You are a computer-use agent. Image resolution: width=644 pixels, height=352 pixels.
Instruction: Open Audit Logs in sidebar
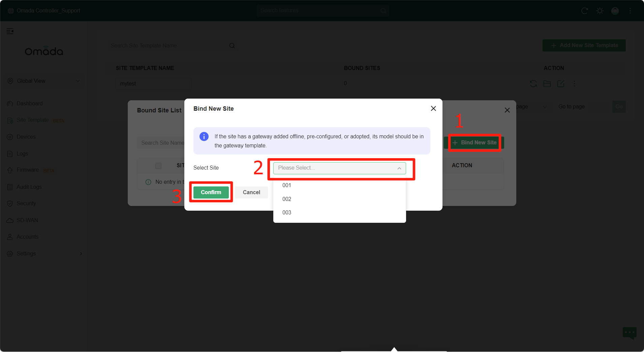(29, 187)
